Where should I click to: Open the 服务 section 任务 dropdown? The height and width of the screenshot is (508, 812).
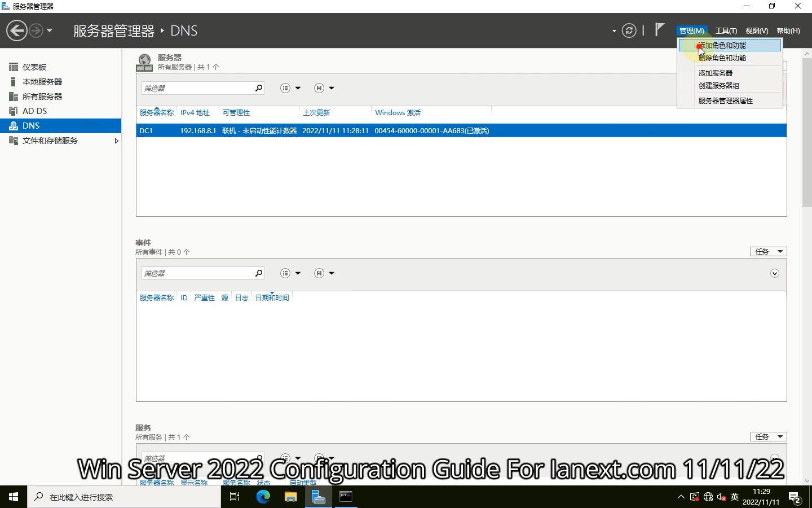(x=769, y=436)
